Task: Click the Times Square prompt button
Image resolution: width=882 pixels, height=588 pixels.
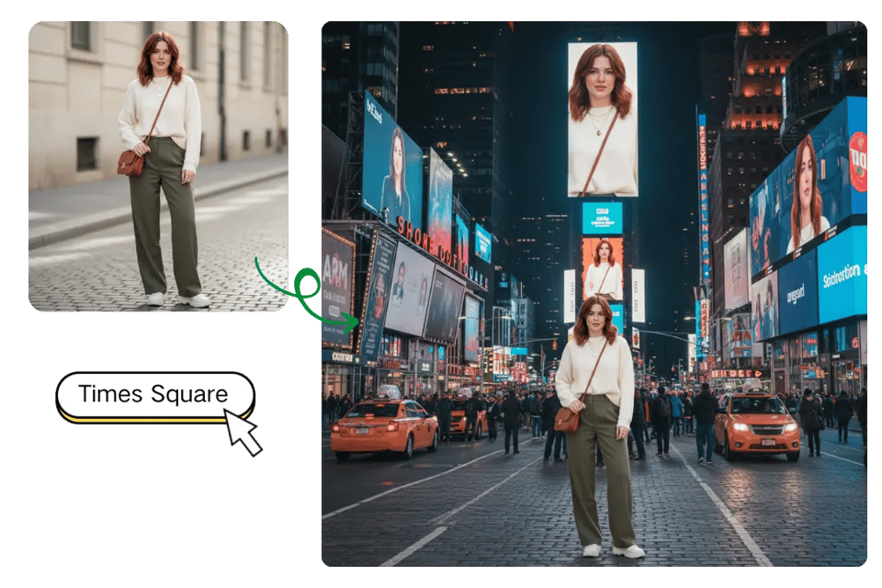Action: click(x=153, y=395)
